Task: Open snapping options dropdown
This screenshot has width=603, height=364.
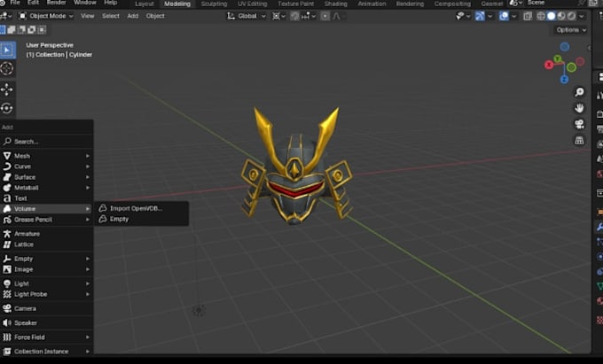Action: (x=309, y=16)
